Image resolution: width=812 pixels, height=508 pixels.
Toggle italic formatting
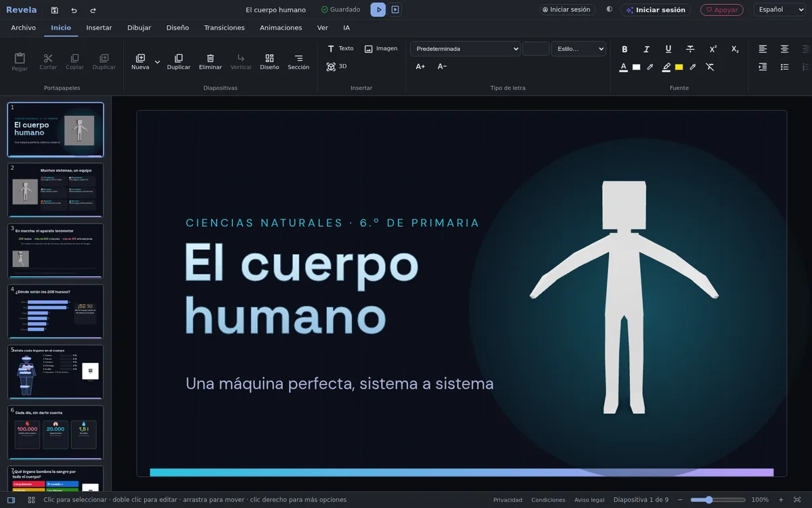(x=646, y=49)
